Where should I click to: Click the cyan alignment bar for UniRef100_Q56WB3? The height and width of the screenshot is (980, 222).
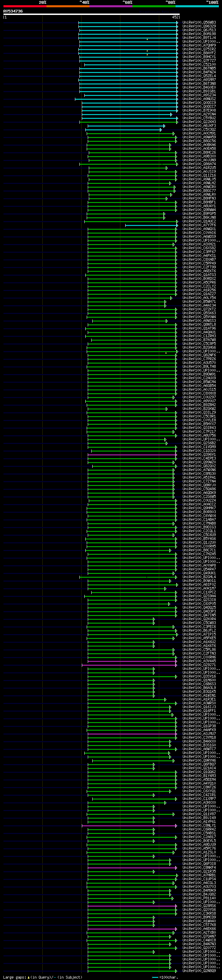128,23
